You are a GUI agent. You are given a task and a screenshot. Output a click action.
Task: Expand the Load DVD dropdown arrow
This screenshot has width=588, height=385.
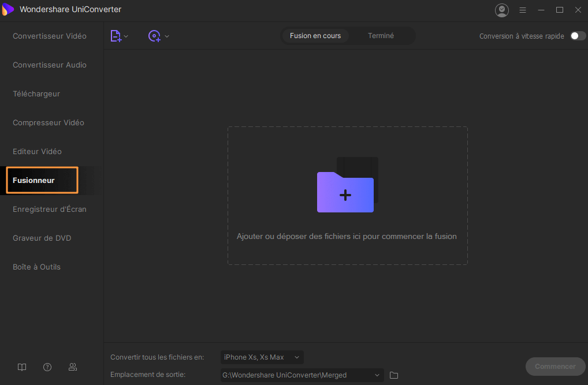click(167, 36)
